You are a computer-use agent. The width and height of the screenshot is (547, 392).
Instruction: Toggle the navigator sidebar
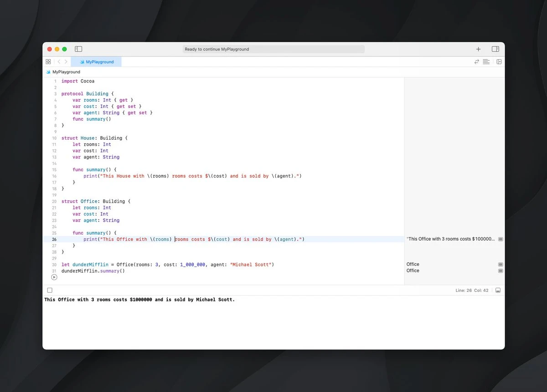point(78,49)
